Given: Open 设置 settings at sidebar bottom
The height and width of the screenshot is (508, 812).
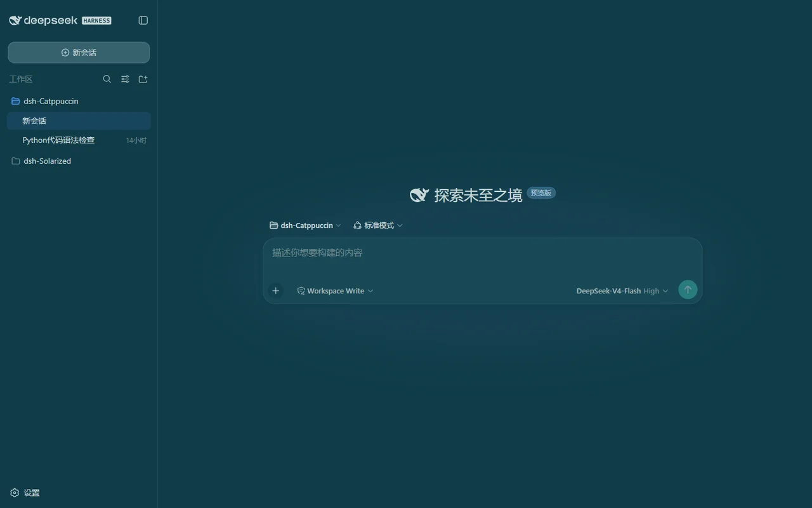Looking at the screenshot, I should click(25, 493).
